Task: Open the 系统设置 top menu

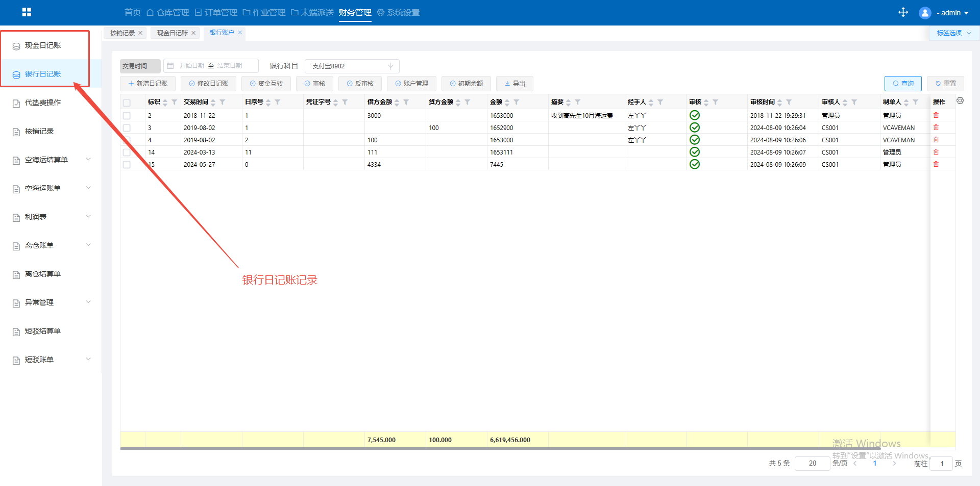Action: tap(399, 13)
